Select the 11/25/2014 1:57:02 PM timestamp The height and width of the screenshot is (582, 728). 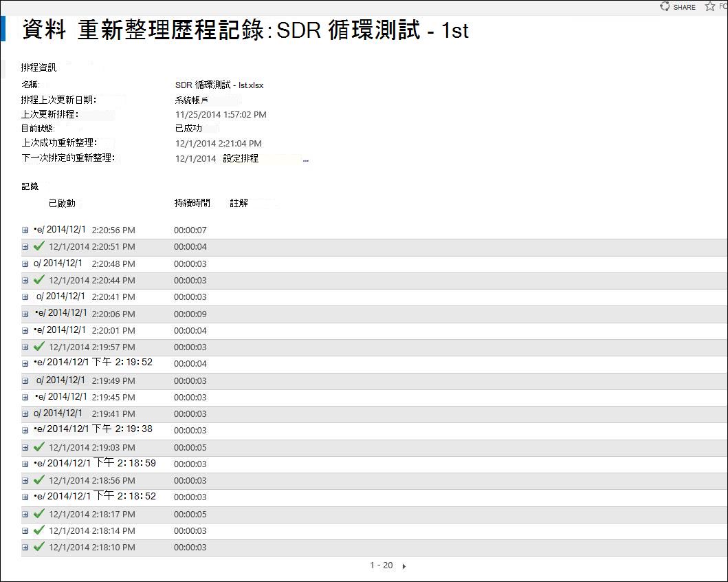coord(221,115)
